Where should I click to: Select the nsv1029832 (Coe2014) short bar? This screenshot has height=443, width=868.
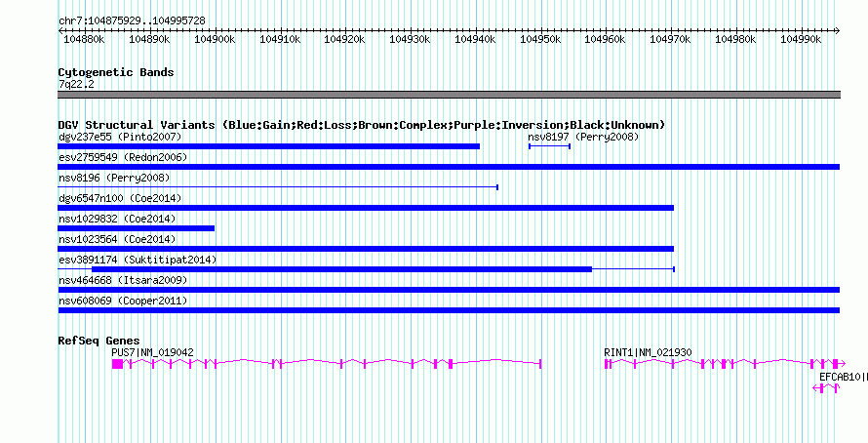(137, 228)
